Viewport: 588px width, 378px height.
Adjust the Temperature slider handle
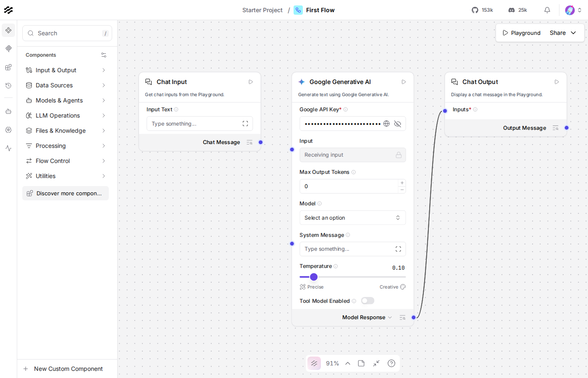click(x=314, y=277)
